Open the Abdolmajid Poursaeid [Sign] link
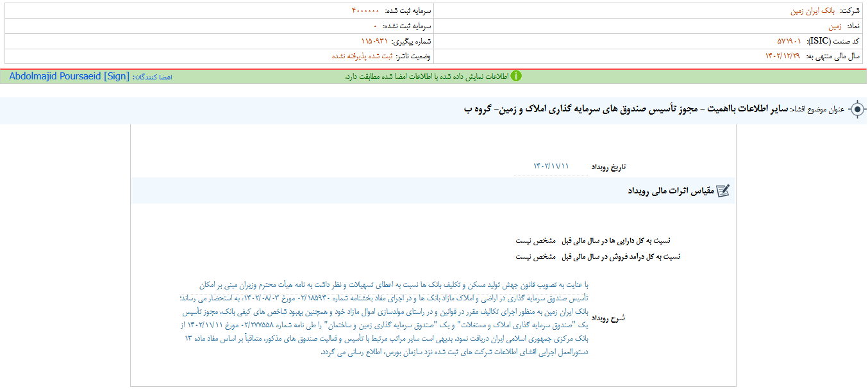 pos(69,76)
